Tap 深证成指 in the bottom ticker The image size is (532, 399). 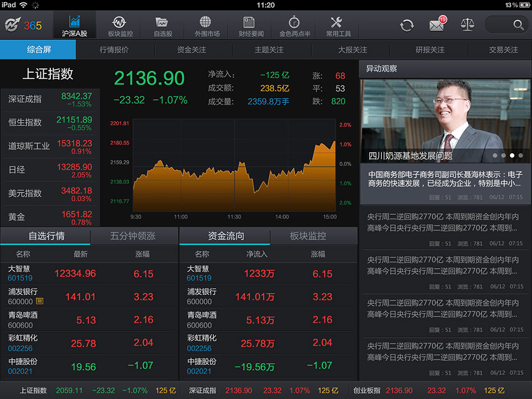(263, 391)
